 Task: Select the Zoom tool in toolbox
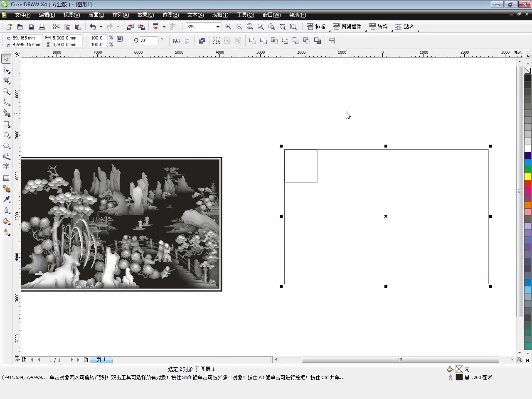point(6,91)
